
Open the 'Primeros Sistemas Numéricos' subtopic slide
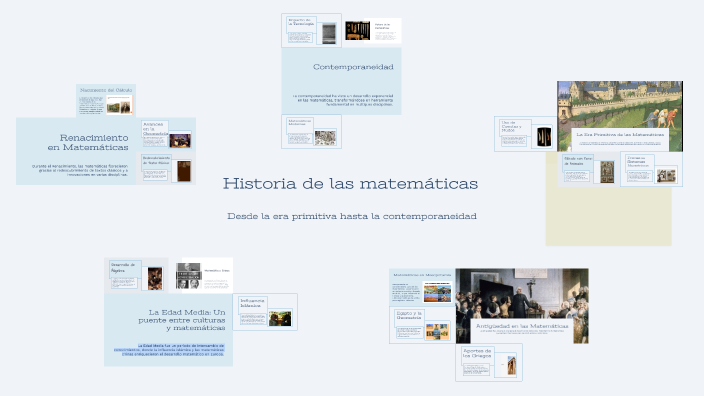click(651, 169)
